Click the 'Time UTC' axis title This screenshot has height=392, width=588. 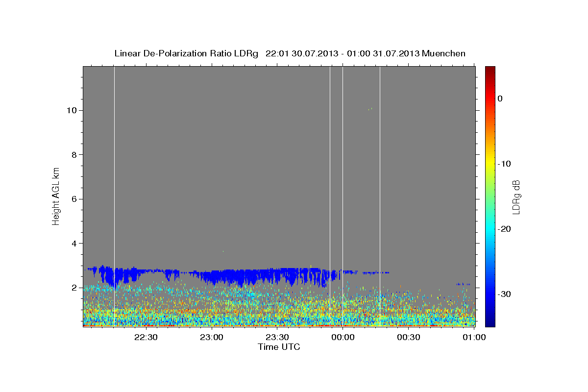tap(279, 347)
